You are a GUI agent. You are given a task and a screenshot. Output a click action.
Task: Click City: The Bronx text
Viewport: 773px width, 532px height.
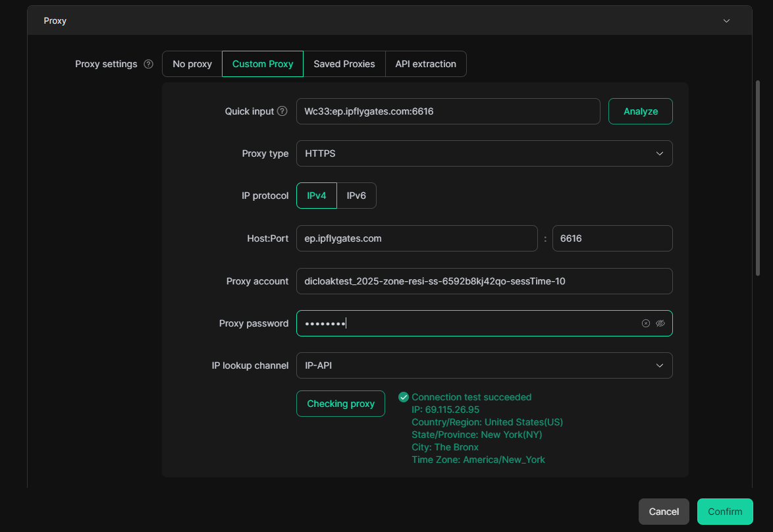click(444, 447)
